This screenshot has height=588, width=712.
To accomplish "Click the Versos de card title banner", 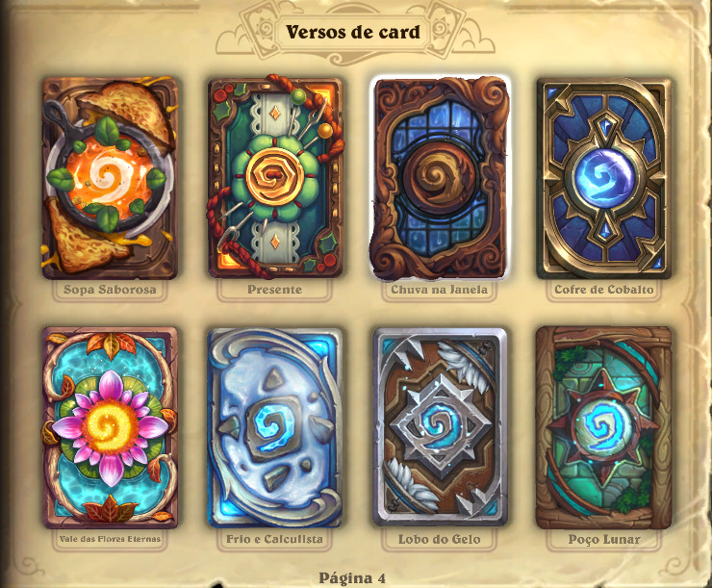I will point(353,32).
